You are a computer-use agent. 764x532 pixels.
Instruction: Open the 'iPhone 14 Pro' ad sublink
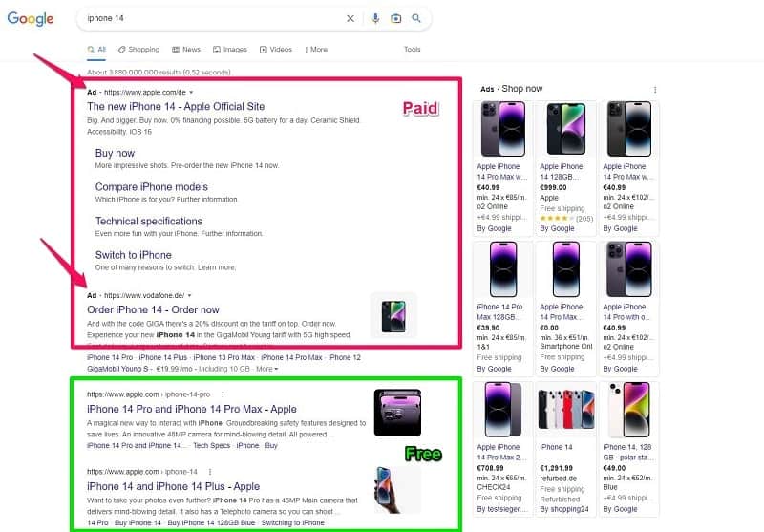pos(110,357)
